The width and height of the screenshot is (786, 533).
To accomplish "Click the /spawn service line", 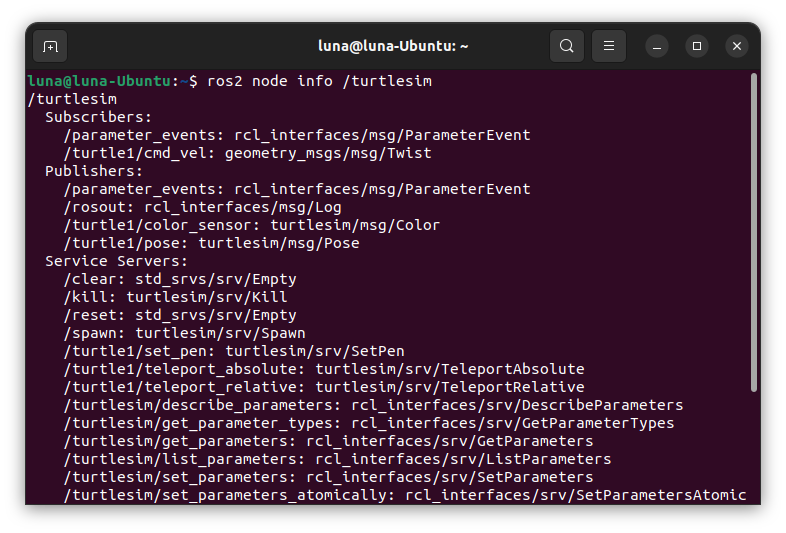I will pyautogui.click(x=184, y=333).
